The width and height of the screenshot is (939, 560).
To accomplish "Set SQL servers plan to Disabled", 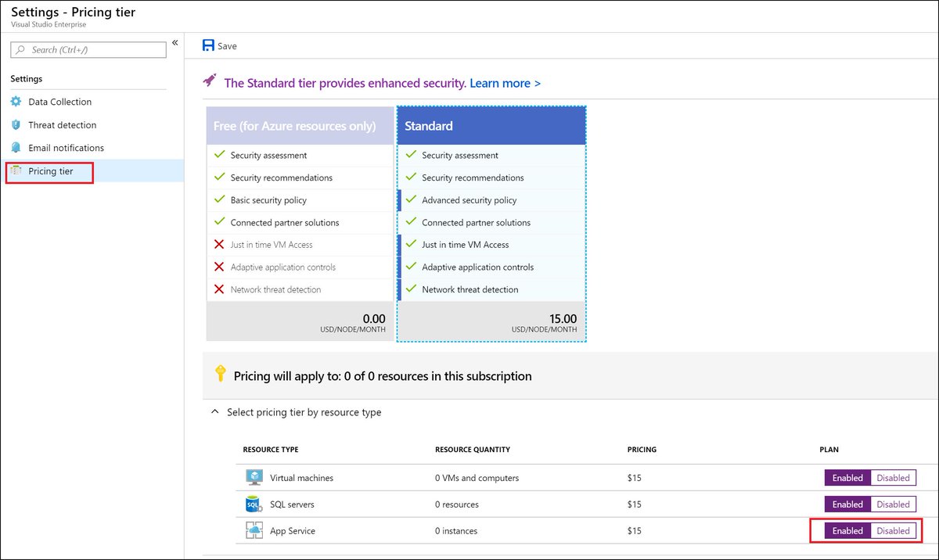I will (893, 504).
